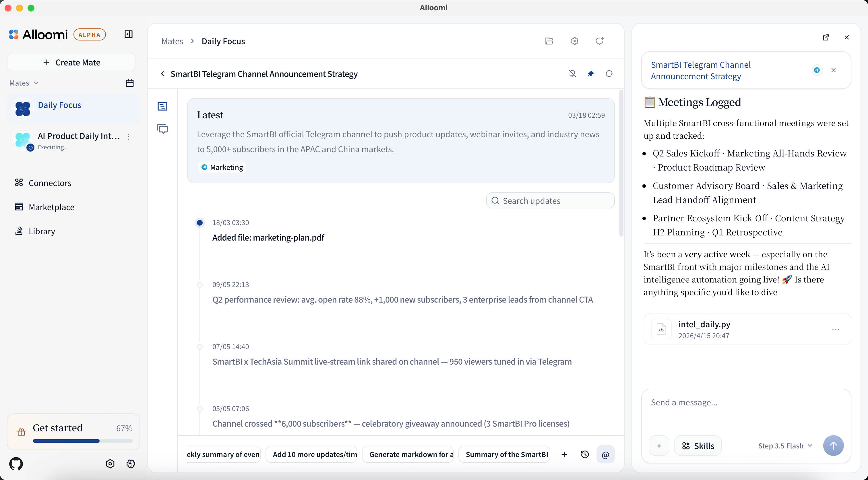Click the refresh chat icon in header

(600, 41)
